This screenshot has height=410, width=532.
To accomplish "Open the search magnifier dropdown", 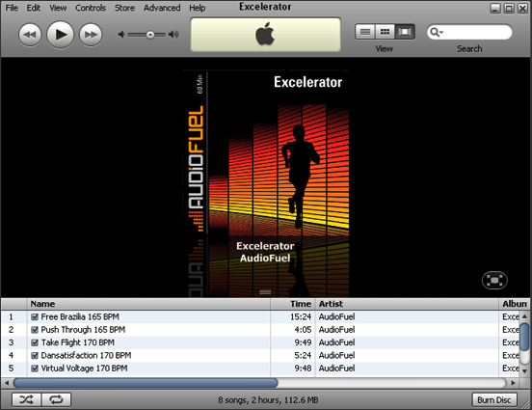I will click(x=436, y=32).
